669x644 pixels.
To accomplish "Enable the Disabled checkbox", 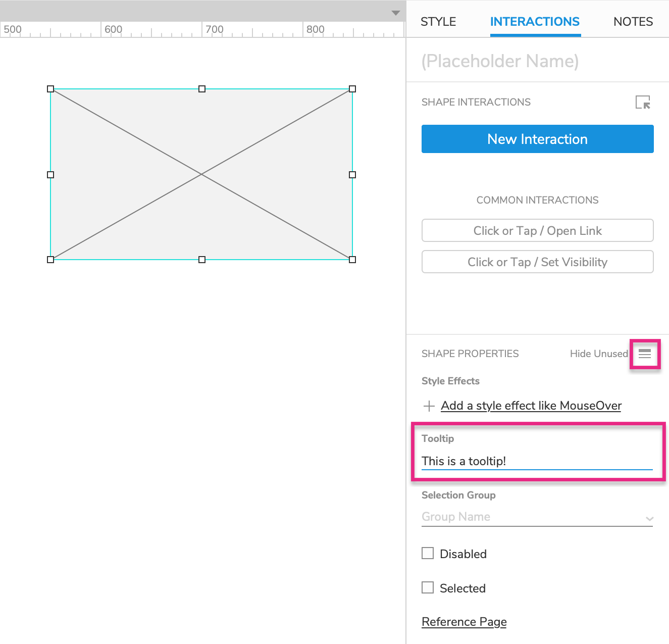I will point(428,553).
